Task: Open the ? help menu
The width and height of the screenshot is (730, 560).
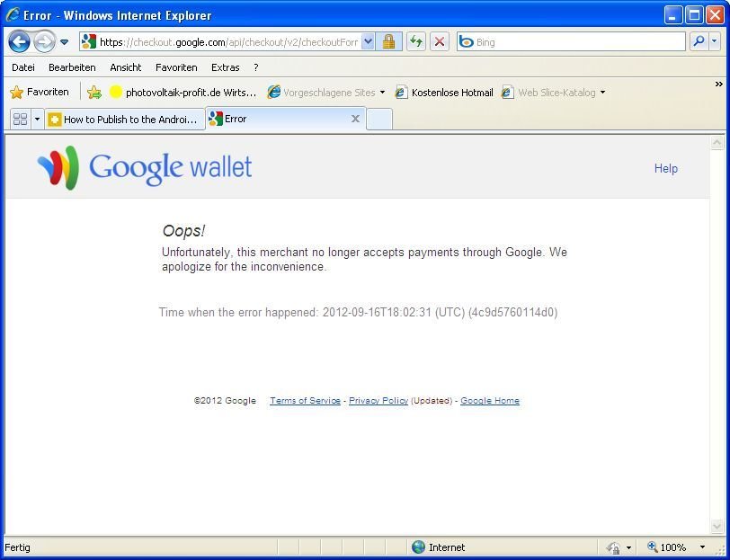Action: 256,67
